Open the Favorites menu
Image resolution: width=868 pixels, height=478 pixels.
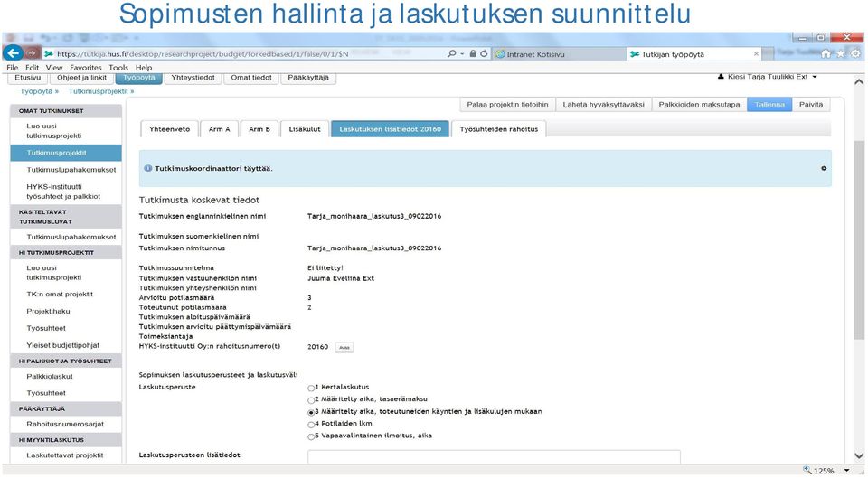(86, 67)
